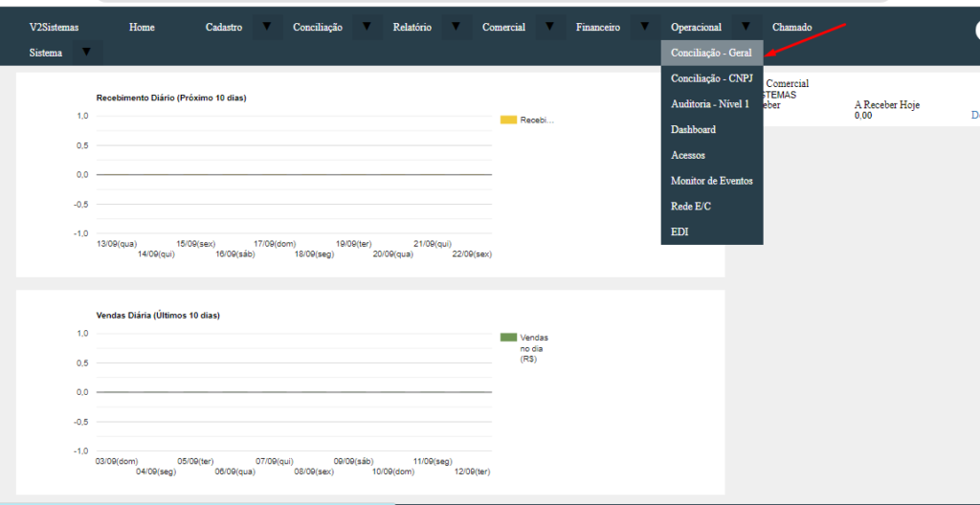This screenshot has width=980, height=505.
Task: Expand the arrow next to Cadastro
Action: pos(267,27)
